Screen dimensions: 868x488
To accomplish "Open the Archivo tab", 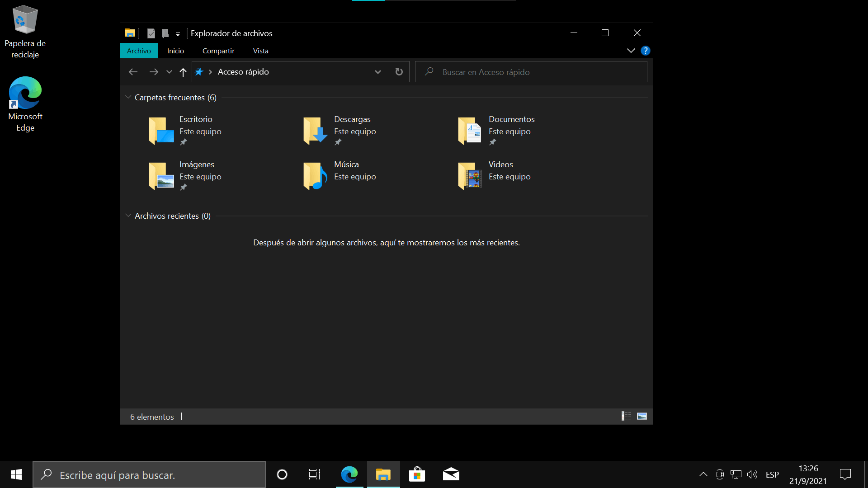I will tap(139, 51).
